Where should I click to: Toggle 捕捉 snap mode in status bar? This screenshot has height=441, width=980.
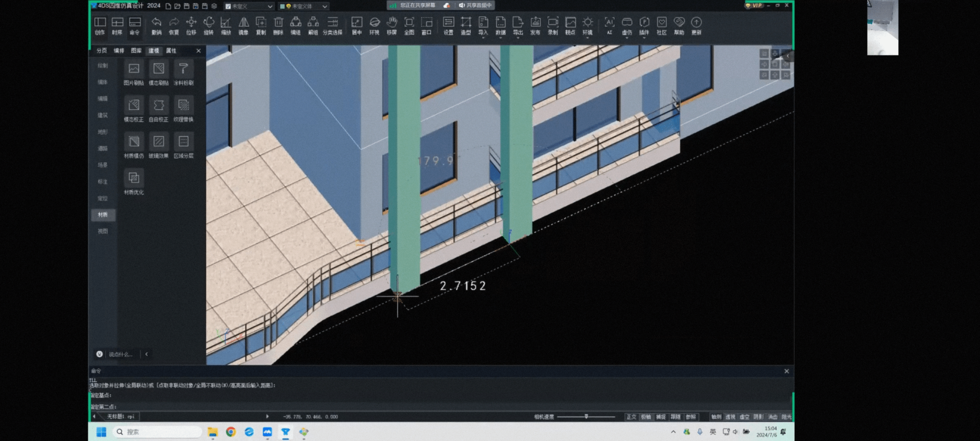661,417
